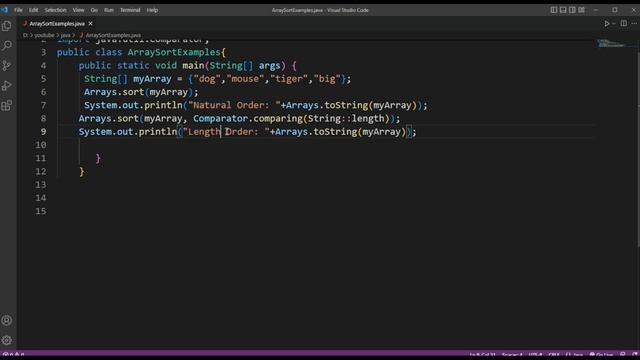Click 'String::length' on line 8

(x=346, y=118)
